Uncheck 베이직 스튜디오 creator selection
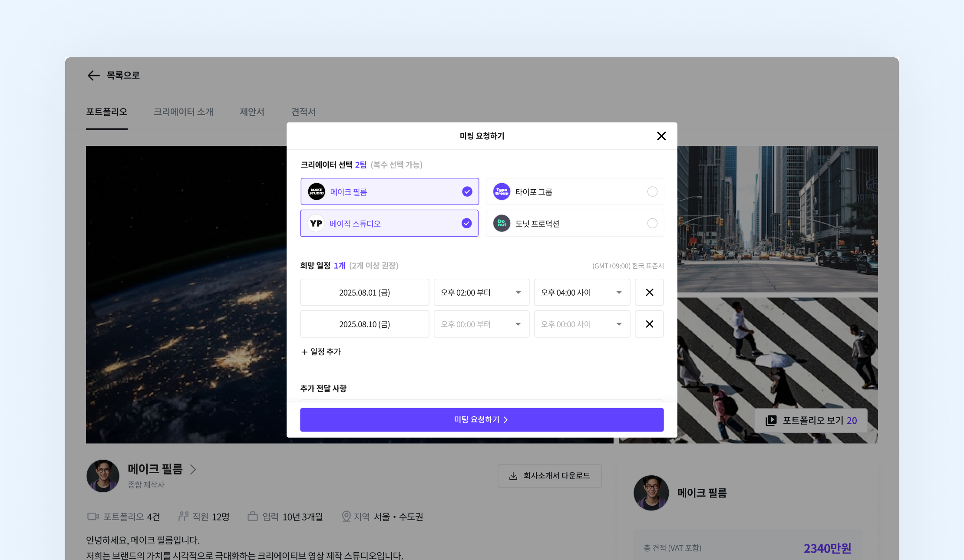Image resolution: width=964 pixels, height=560 pixels. (x=466, y=224)
